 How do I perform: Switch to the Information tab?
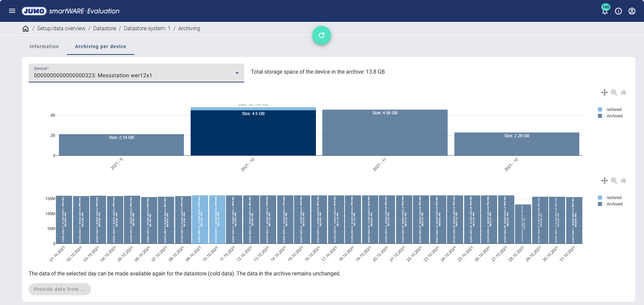coord(44,46)
